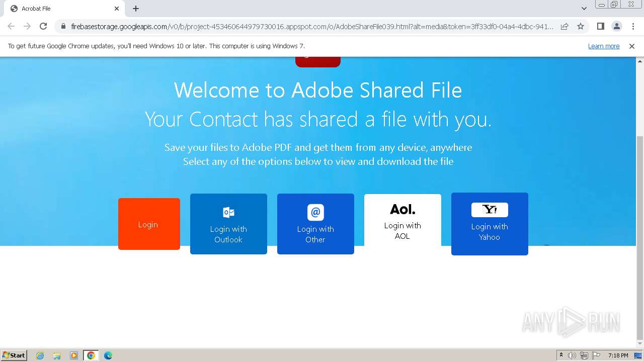Click Outlook logo on Outlook tile

(x=228, y=212)
